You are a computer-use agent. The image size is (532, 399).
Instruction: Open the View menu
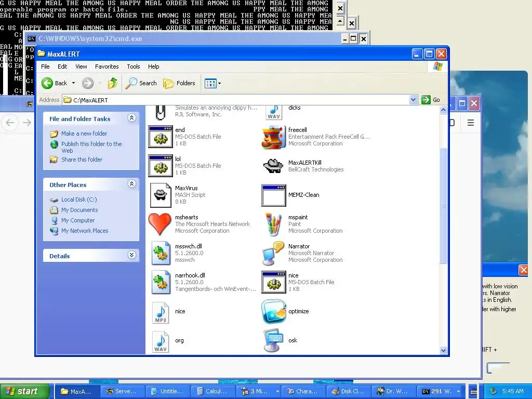coord(81,66)
